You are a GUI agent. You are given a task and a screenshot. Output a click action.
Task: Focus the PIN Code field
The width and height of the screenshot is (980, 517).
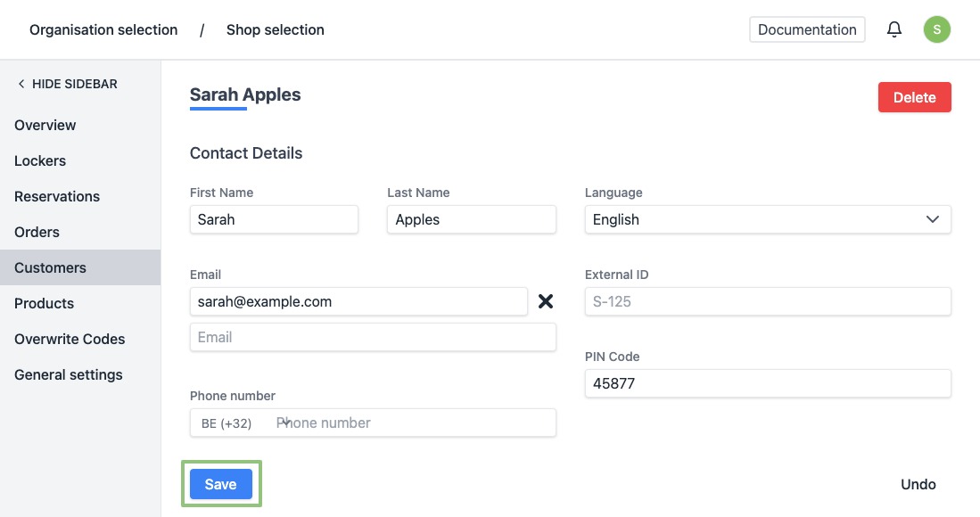[767, 383]
